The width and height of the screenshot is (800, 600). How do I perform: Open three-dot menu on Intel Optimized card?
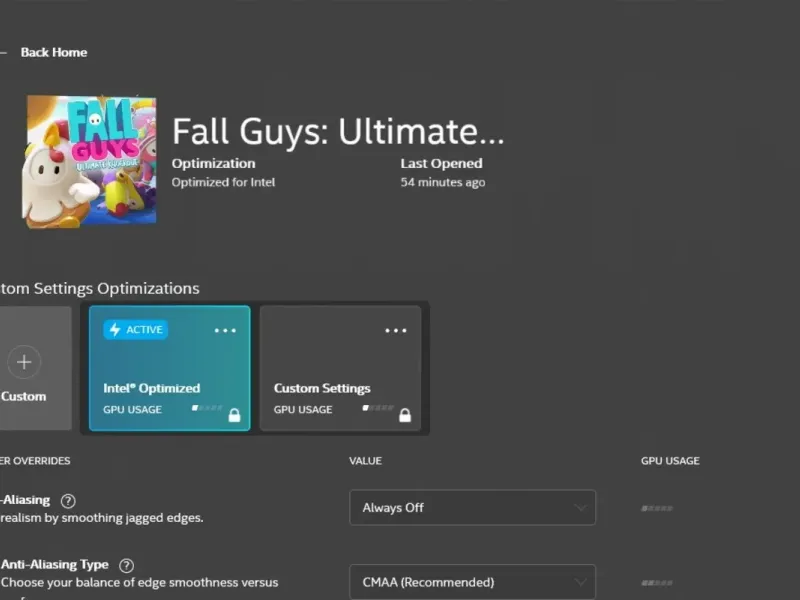[225, 331]
